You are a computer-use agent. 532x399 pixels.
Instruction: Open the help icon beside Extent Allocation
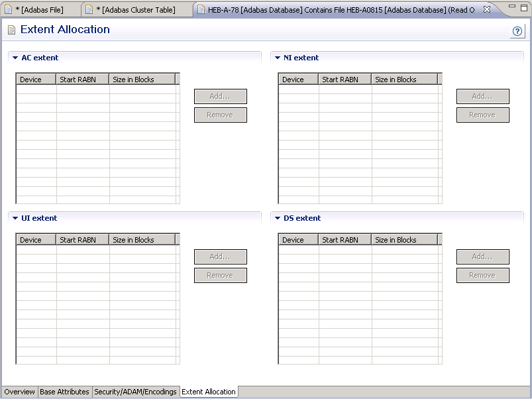(517, 31)
